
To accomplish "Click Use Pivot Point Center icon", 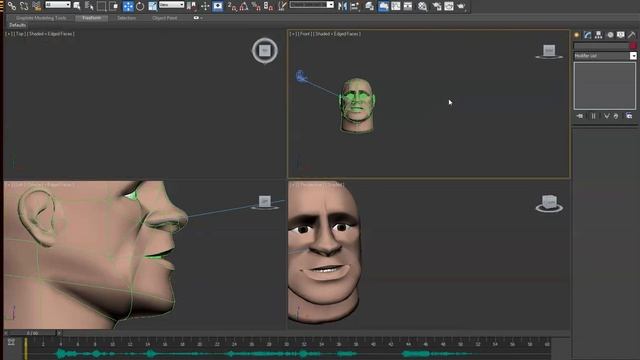I will [191, 6].
